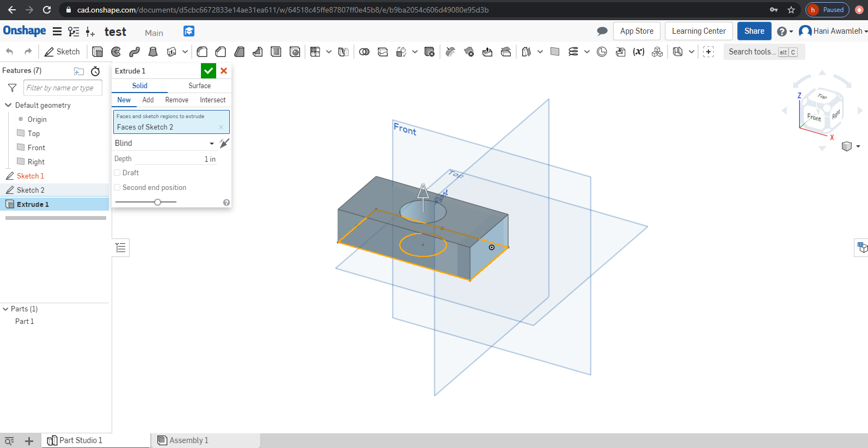Collapse the Default geometry tree
Screen dimensions: 868x448
(x=8, y=105)
